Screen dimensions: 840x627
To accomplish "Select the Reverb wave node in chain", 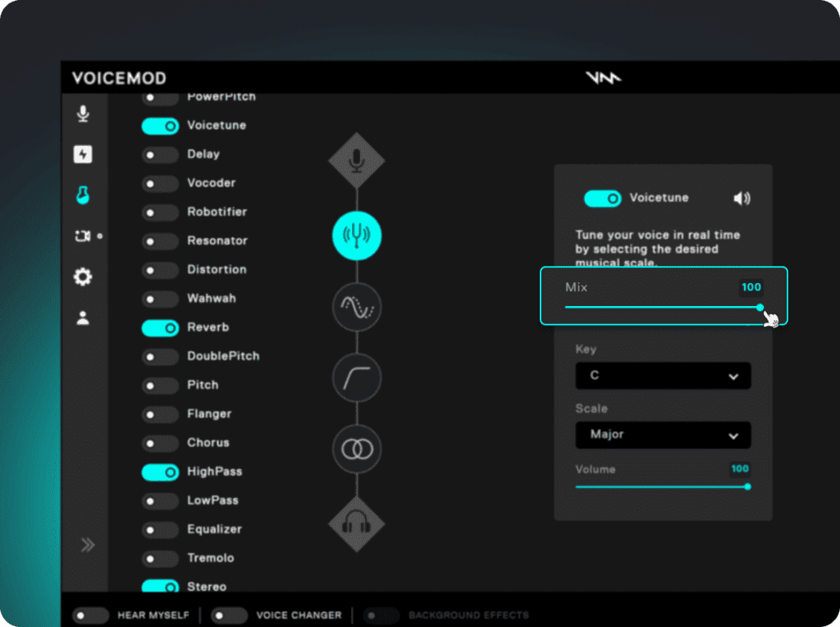I will pyautogui.click(x=357, y=308).
